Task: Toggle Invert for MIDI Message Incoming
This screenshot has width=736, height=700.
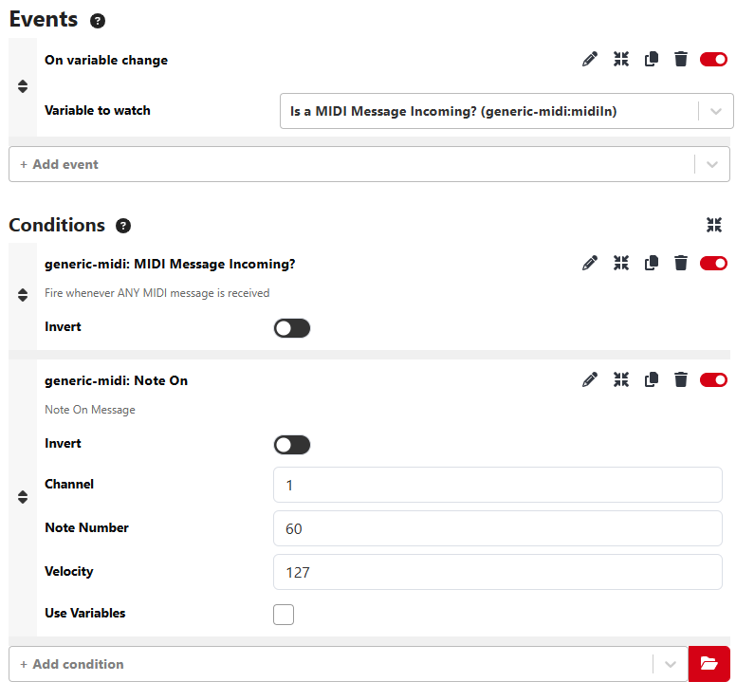Action: click(292, 328)
